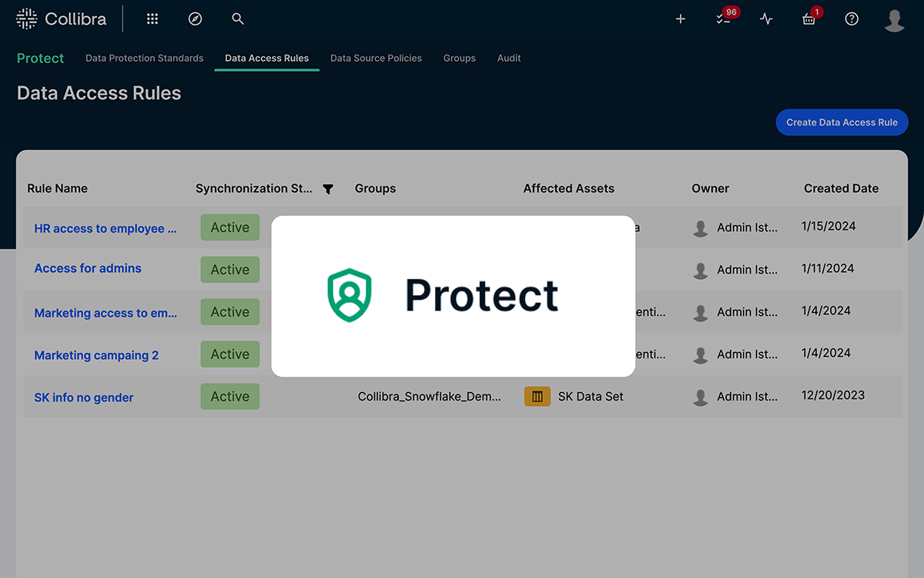Viewport: 924px width, 578px height.
Task: Click the activity feed icon
Action: click(x=765, y=18)
